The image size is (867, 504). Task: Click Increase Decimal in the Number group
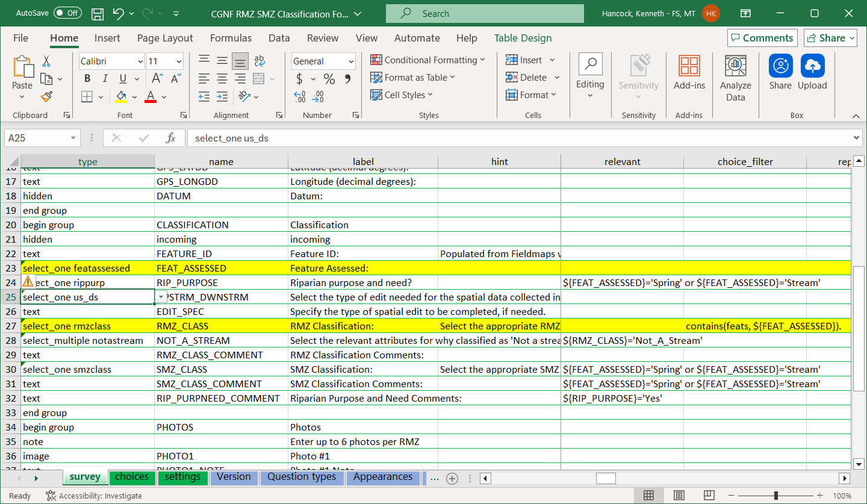(300, 96)
